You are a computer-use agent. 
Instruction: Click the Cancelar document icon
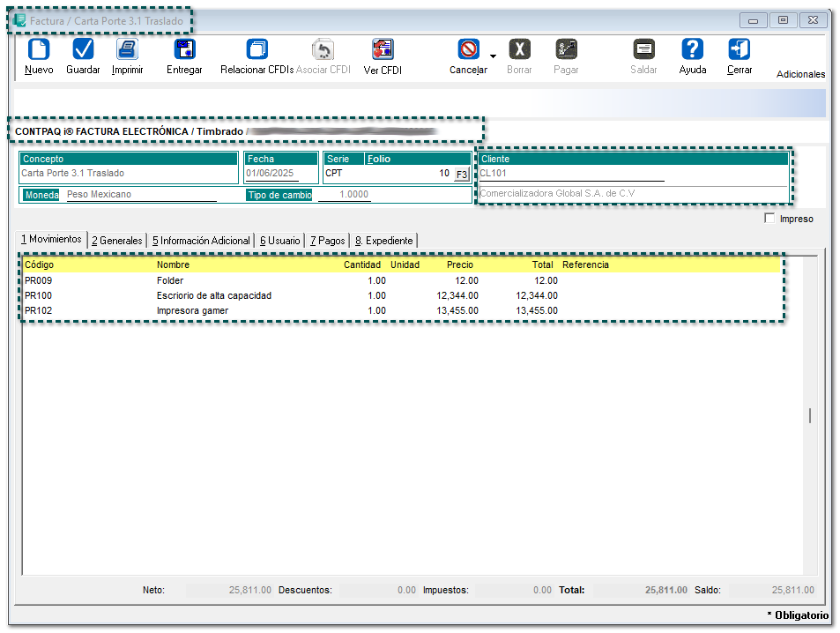(x=468, y=50)
